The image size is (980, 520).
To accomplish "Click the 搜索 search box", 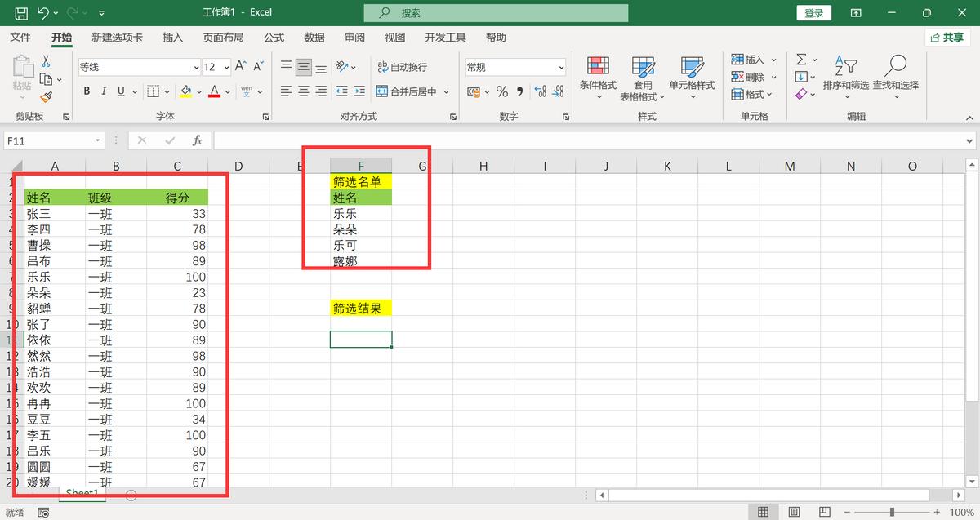I will point(497,13).
